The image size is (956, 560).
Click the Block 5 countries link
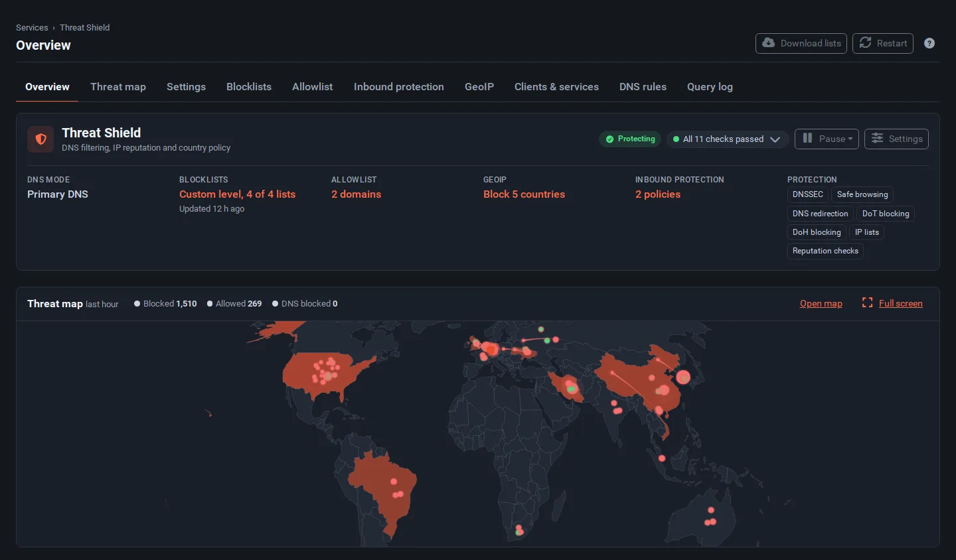pyautogui.click(x=524, y=194)
